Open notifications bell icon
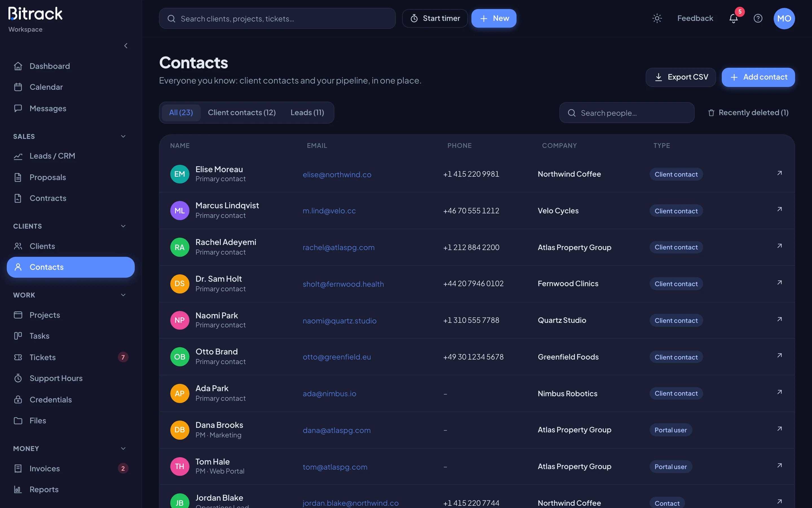This screenshot has height=508, width=812. [734, 18]
